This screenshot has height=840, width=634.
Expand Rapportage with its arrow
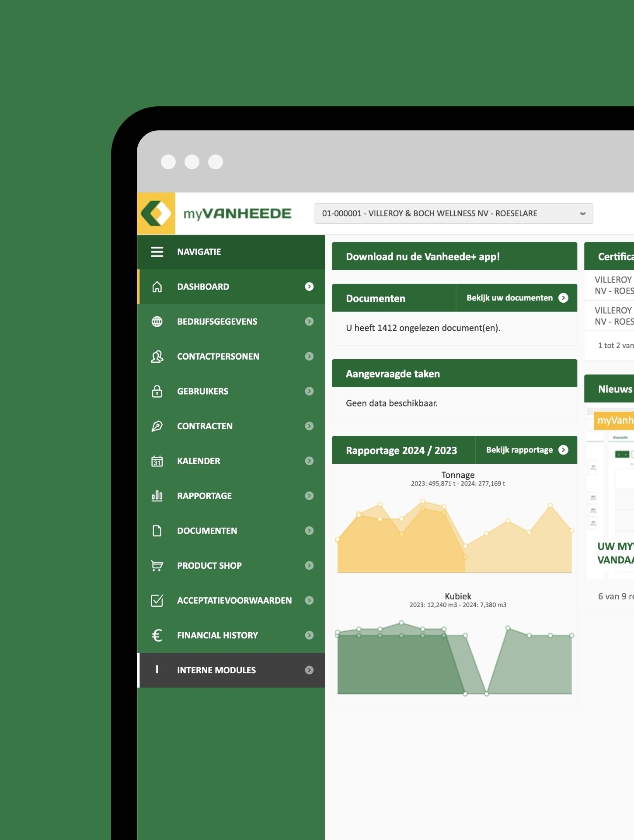(309, 496)
